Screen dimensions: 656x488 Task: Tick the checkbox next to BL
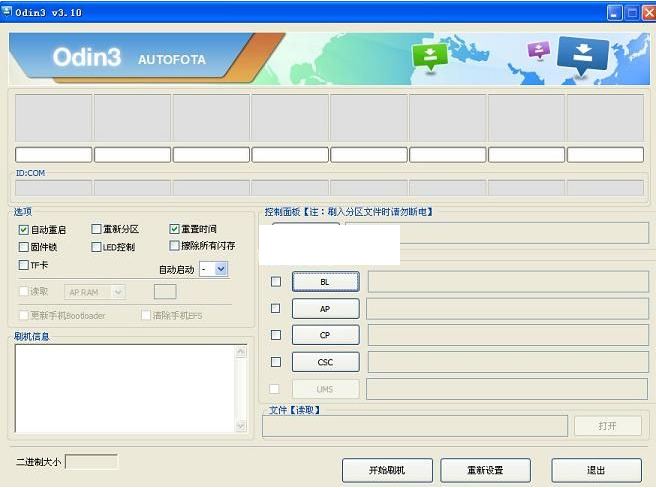pyautogui.click(x=276, y=282)
